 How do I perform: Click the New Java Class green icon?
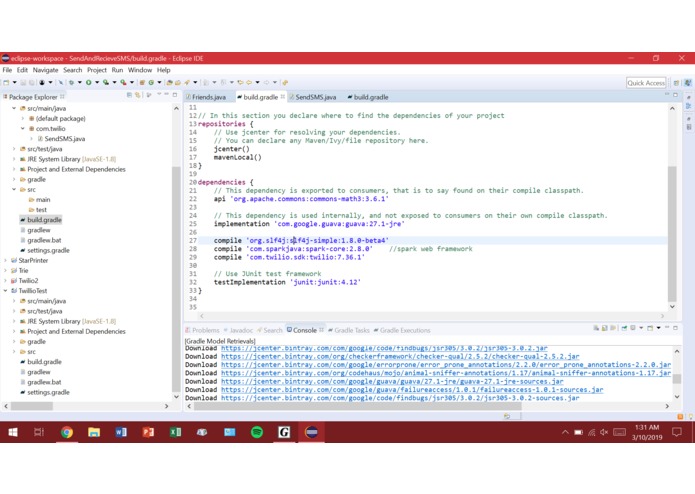tap(151, 82)
